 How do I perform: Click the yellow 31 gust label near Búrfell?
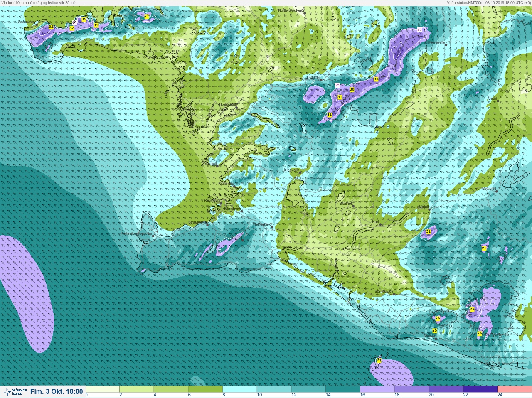pyautogui.click(x=429, y=231)
